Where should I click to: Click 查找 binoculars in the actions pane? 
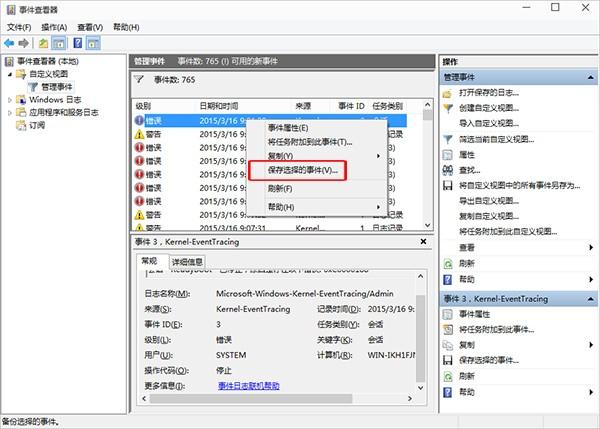(468, 171)
